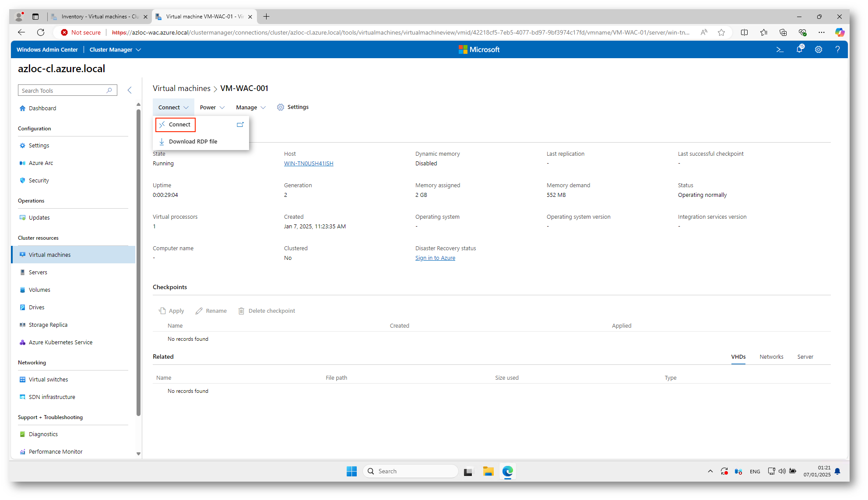Expand the Power dropdown
The image size is (868, 500).
pyautogui.click(x=212, y=108)
